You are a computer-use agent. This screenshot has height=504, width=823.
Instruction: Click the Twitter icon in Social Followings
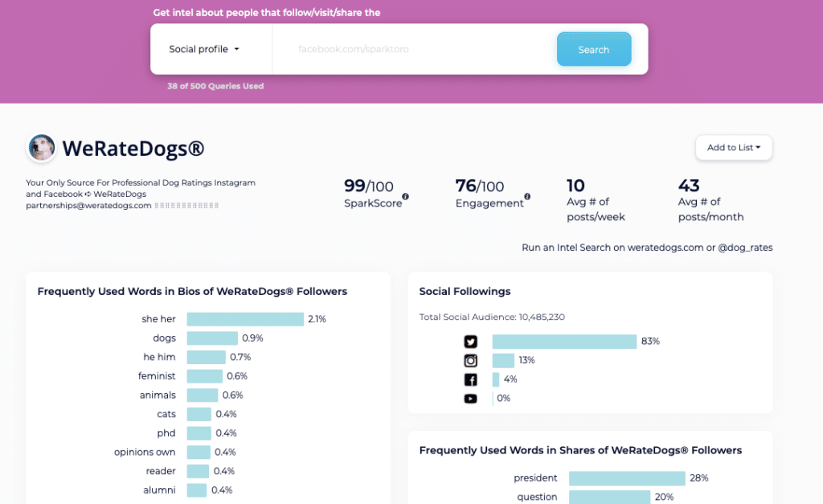(x=470, y=342)
